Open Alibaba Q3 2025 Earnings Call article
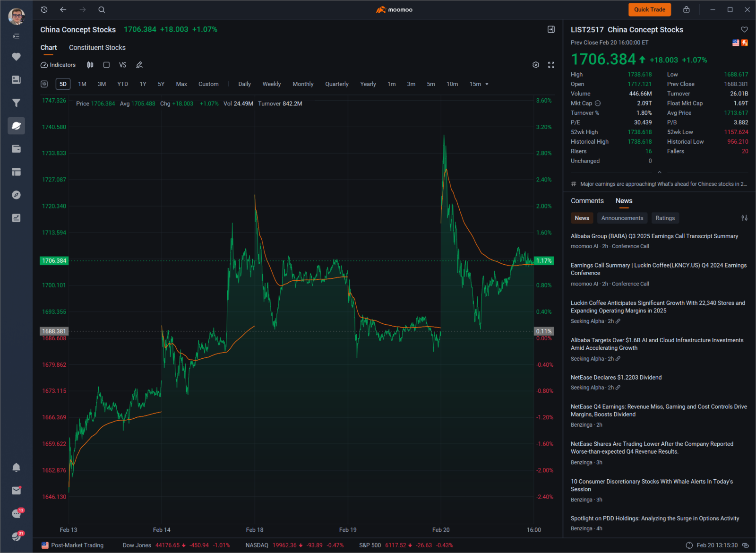The image size is (756, 553). 654,236
